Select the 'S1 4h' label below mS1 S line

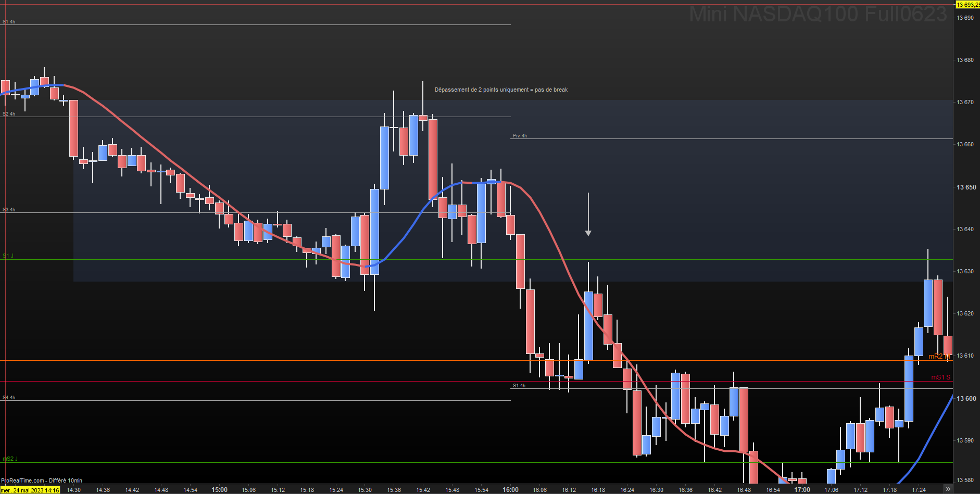coord(519,386)
